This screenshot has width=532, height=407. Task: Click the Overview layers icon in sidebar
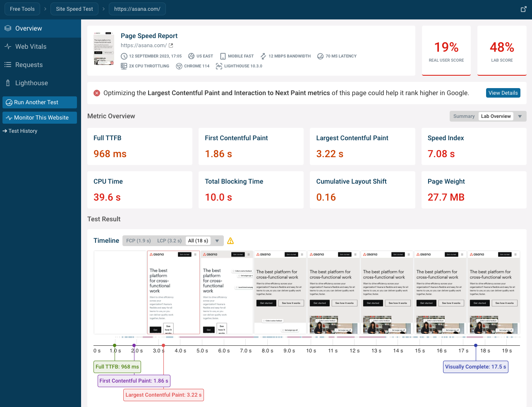click(8, 28)
